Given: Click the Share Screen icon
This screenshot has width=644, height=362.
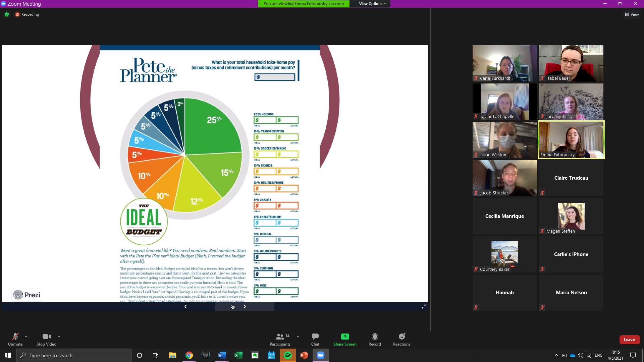Looking at the screenshot, I should [345, 337].
